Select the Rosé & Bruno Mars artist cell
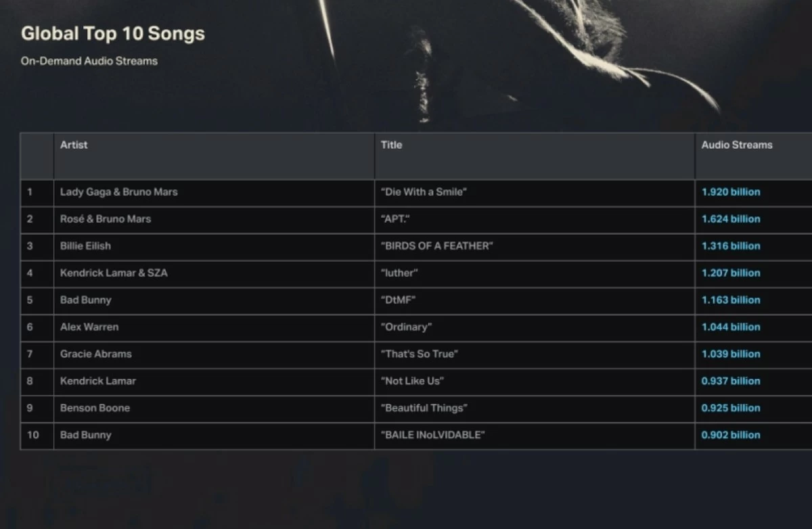The width and height of the screenshot is (812, 529). click(106, 219)
